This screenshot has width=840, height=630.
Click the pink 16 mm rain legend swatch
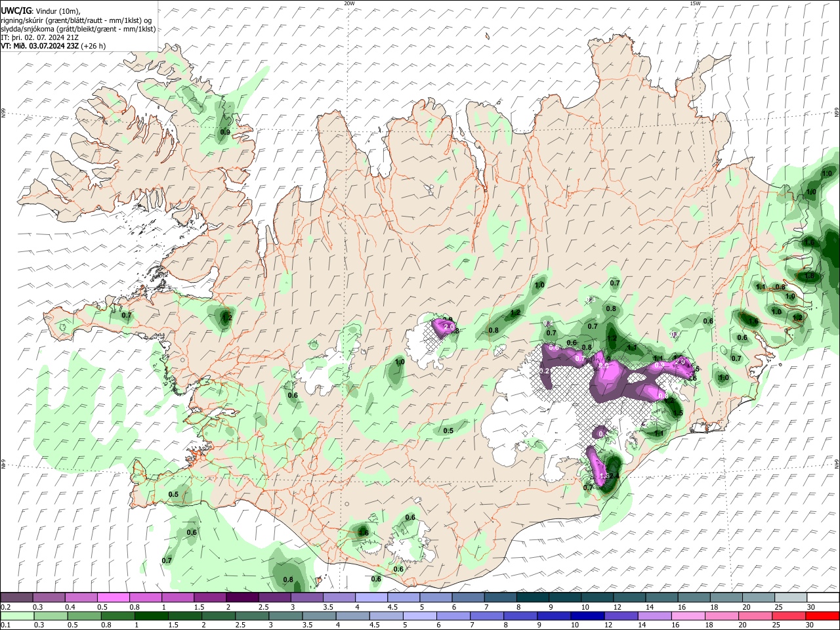[x=688, y=616]
